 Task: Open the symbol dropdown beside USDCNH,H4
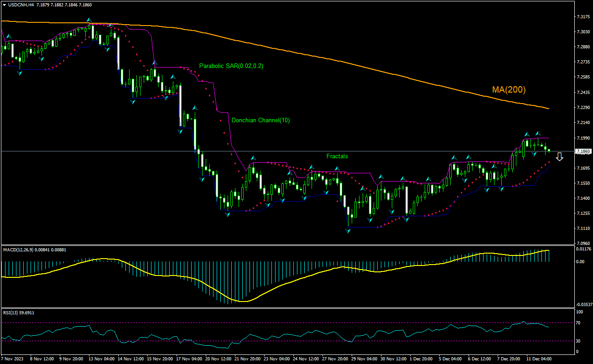point(5,4)
